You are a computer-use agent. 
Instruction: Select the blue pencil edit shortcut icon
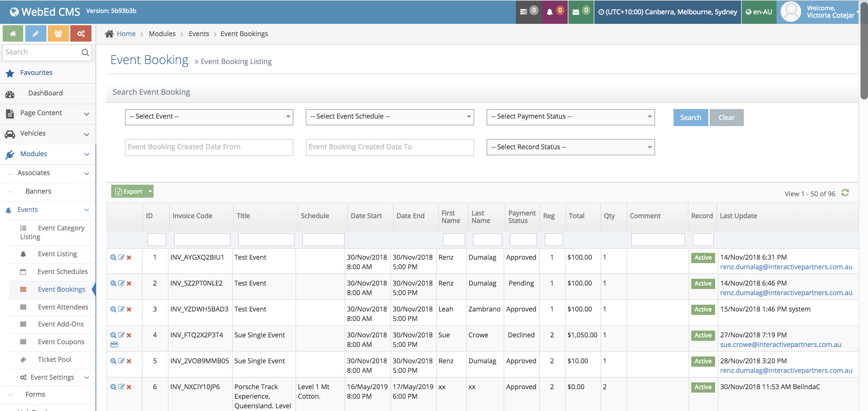(x=35, y=33)
